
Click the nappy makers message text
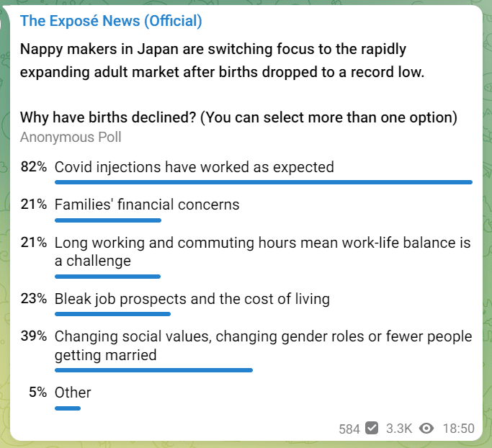[222, 61]
